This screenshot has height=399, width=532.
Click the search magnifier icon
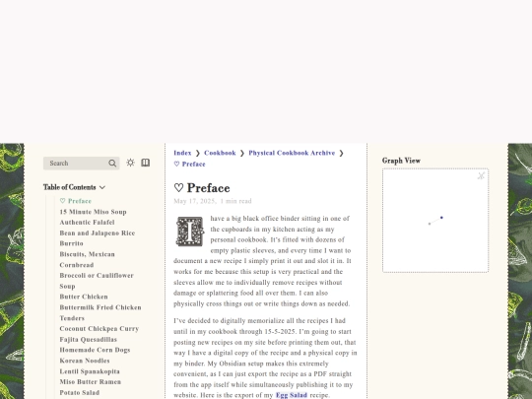[x=112, y=164]
